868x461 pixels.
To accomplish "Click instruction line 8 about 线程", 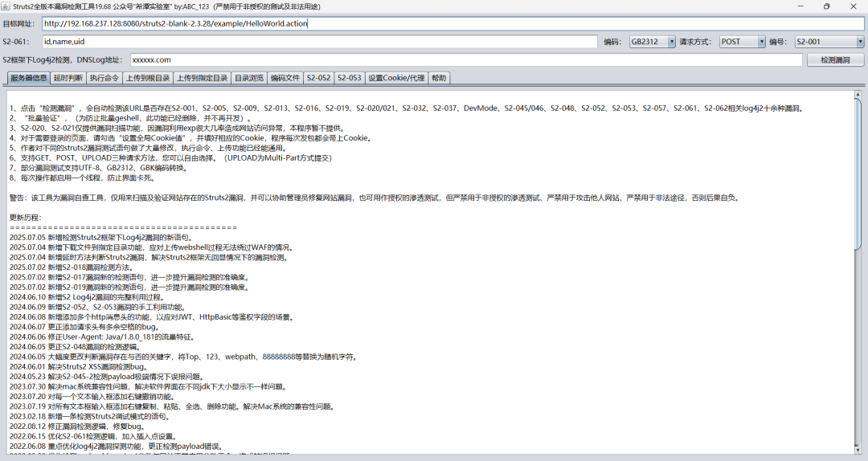I will 83,177.
